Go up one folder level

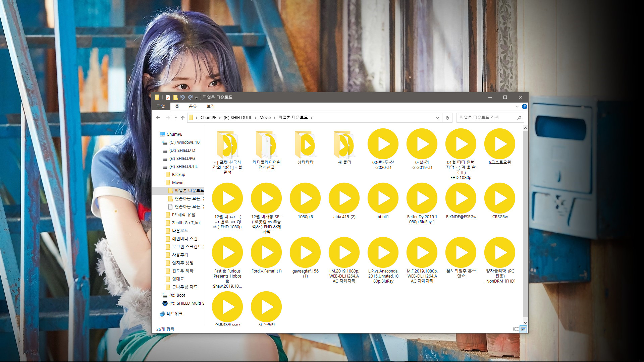(183, 118)
